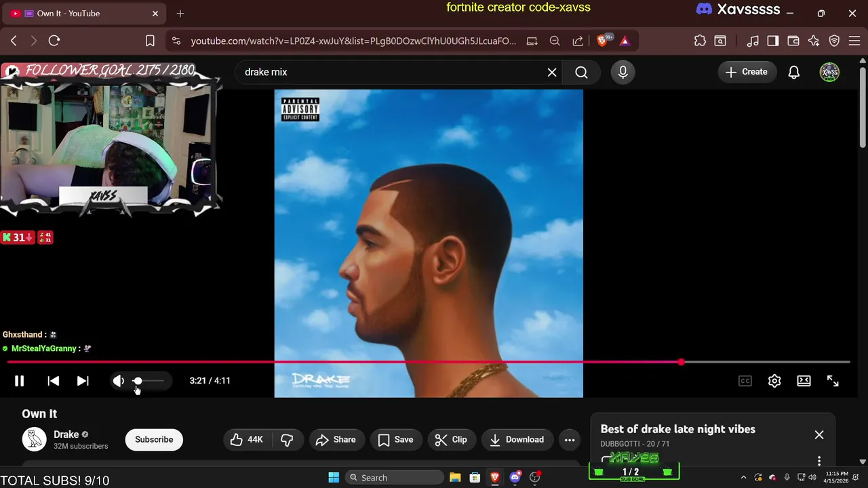Click the zoom out magnifier icon
The image size is (868, 488).
pos(555,41)
